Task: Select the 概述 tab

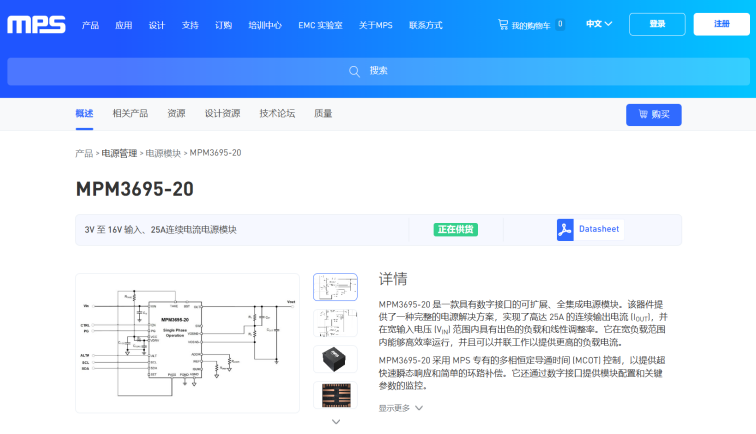Action: tap(84, 113)
